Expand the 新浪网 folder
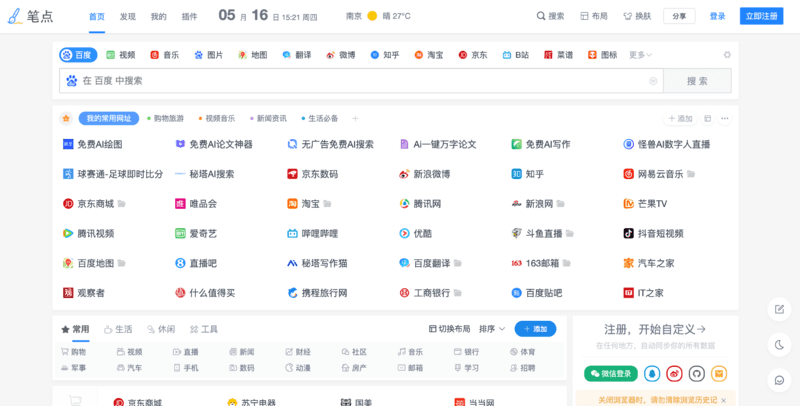800x406 pixels. [x=561, y=204]
